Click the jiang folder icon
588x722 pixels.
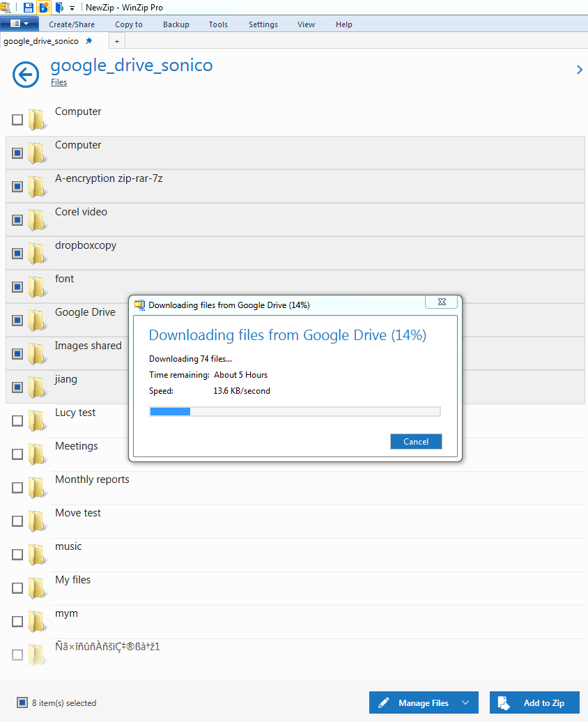pos(37,387)
